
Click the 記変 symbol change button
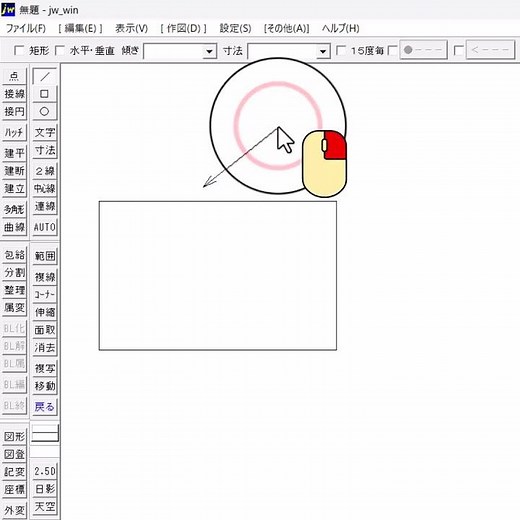tap(14, 472)
